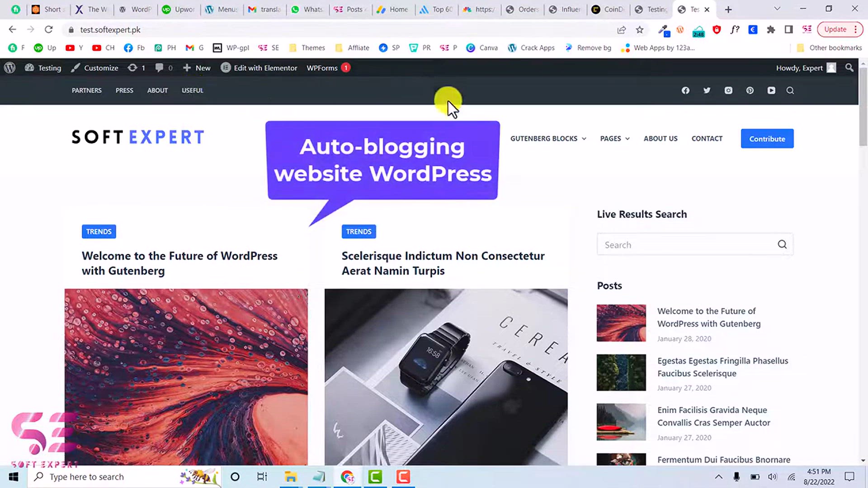868x488 pixels.
Task: Click the comments bubble in admin bar
Action: pyautogui.click(x=164, y=68)
